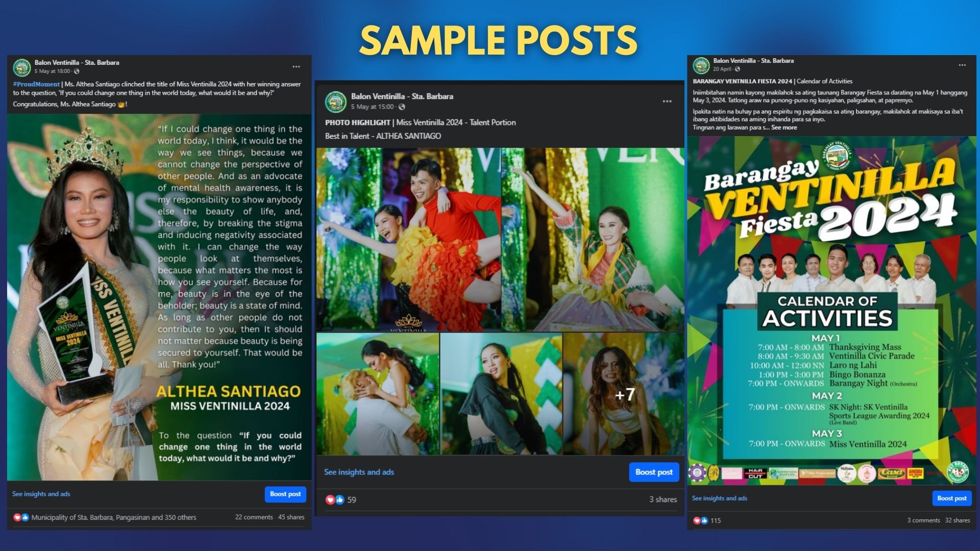Open See insights and ads on the middle post
This screenshot has height=551, width=980.
(359, 472)
